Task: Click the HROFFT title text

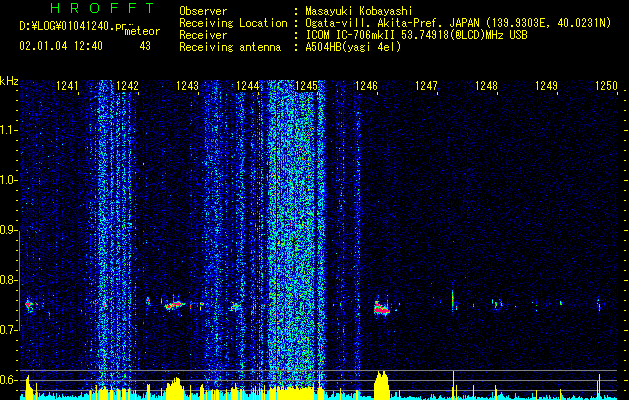Action: tap(102, 8)
